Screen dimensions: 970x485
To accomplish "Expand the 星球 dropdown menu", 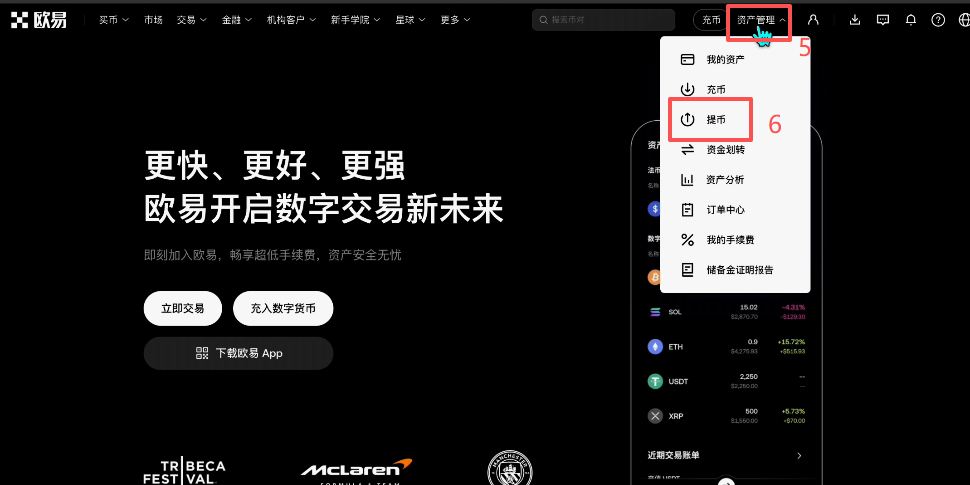I will pos(411,20).
